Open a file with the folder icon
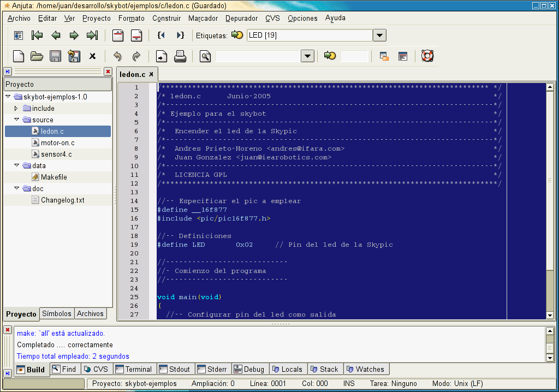 [x=37, y=56]
